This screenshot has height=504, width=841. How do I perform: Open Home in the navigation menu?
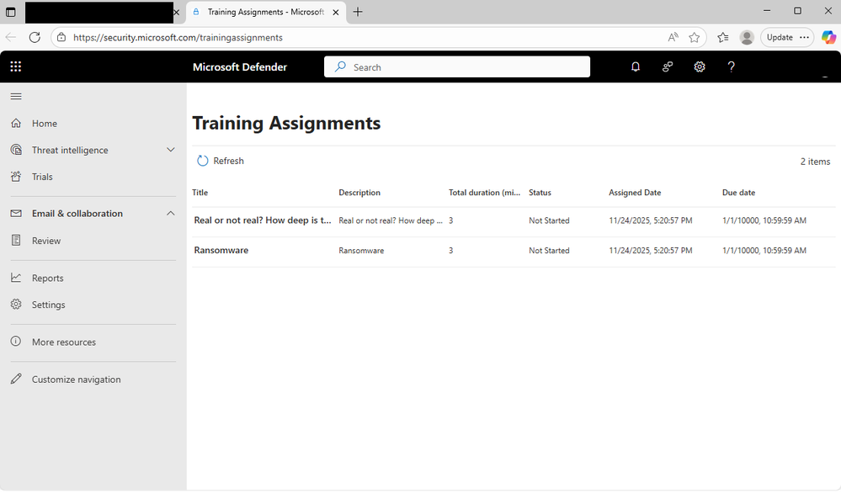44,124
